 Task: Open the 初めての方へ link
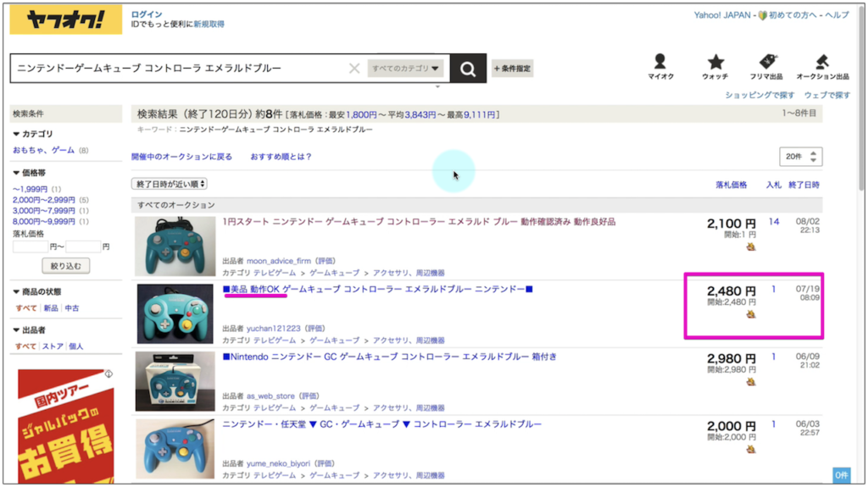point(793,15)
